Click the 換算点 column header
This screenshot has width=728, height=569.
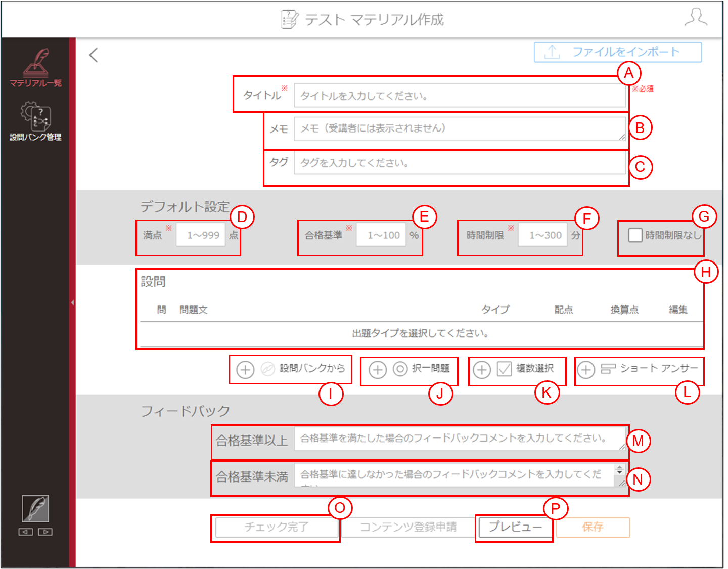pyautogui.click(x=624, y=310)
